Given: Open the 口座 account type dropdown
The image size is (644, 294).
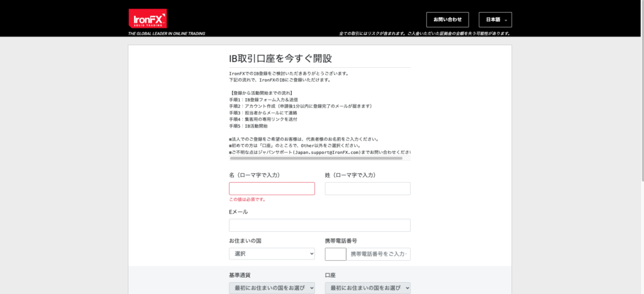Looking at the screenshot, I should (x=367, y=288).
